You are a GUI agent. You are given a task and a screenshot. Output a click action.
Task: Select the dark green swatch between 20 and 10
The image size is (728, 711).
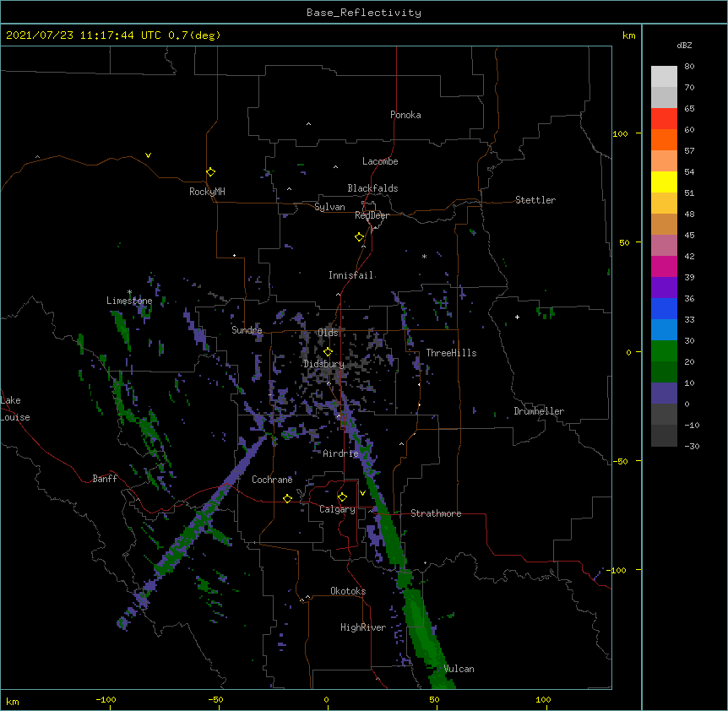coord(664,372)
